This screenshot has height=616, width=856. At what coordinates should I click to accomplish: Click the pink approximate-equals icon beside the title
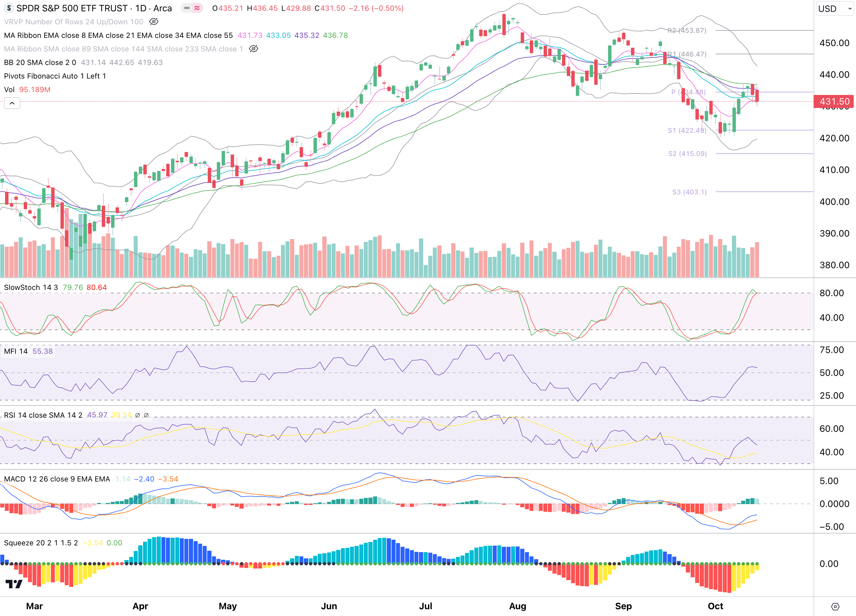click(197, 8)
